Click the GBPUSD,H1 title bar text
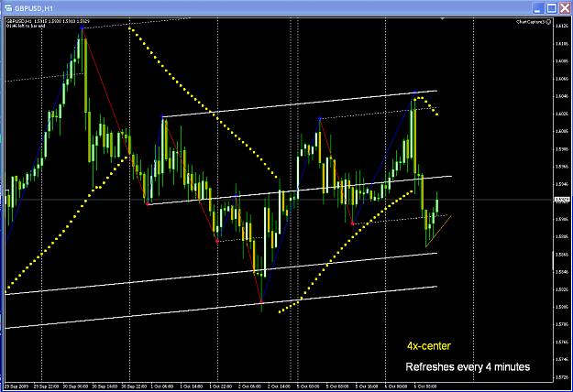573x392 pixels. (x=34, y=8)
